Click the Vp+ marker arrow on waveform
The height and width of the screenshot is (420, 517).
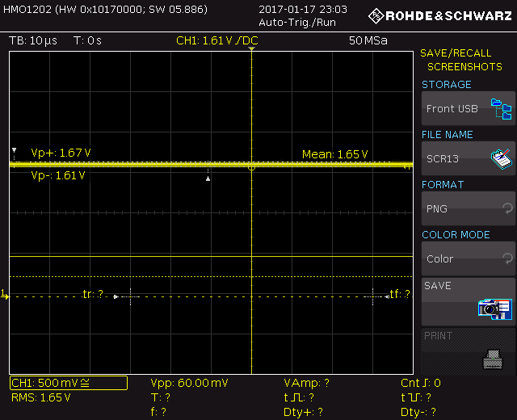pyautogui.click(x=15, y=150)
